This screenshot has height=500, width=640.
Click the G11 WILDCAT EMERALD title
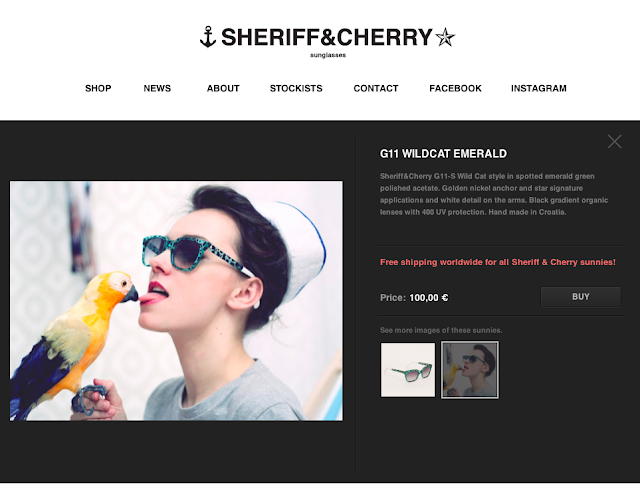[x=443, y=154]
